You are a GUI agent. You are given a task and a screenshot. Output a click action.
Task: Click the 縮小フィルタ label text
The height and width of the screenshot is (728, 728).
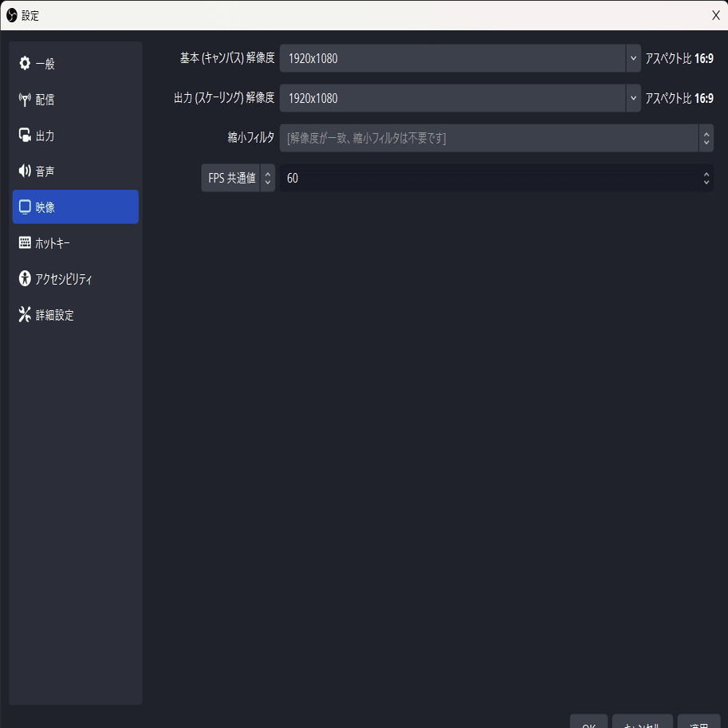(x=251, y=137)
